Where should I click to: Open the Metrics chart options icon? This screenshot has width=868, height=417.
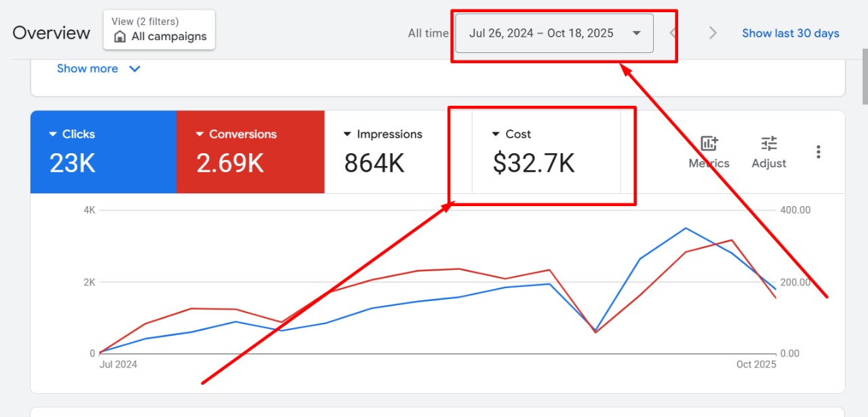pos(709,144)
